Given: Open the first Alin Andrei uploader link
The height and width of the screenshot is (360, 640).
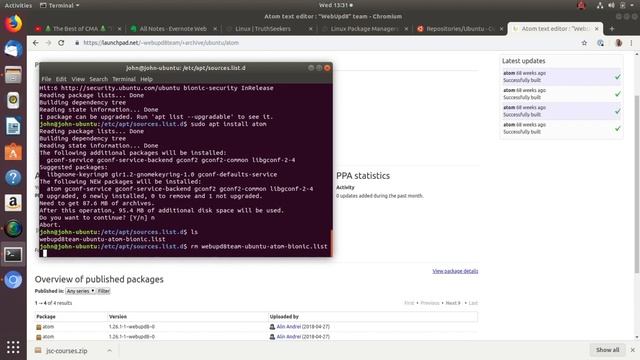Looking at the screenshot, I should click(289, 327).
